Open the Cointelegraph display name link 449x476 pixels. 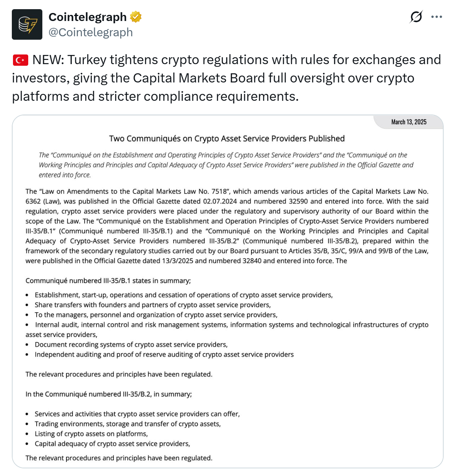click(x=87, y=17)
